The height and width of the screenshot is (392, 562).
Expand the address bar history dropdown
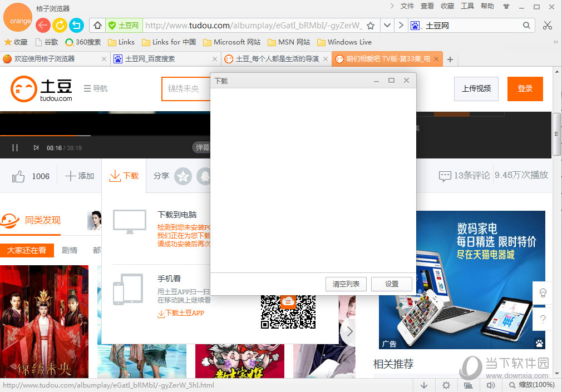pyautogui.click(x=387, y=25)
